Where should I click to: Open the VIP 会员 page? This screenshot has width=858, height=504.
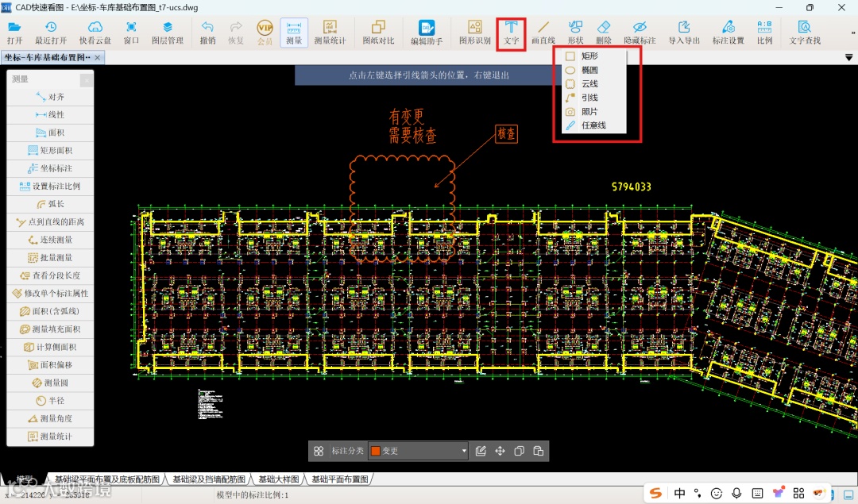[x=265, y=33]
